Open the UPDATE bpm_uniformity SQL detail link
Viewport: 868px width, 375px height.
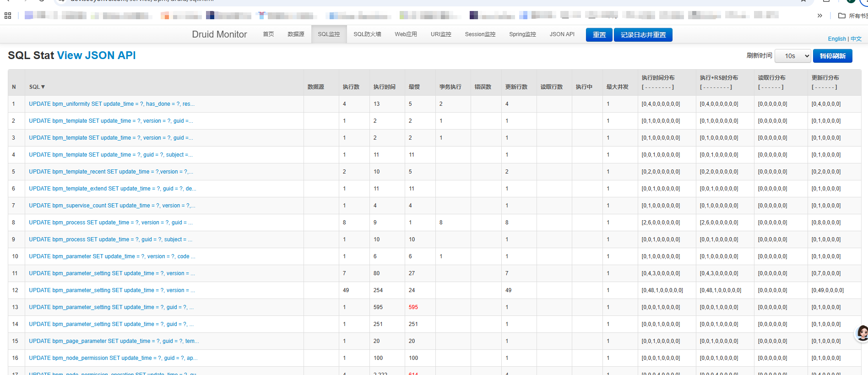point(112,104)
